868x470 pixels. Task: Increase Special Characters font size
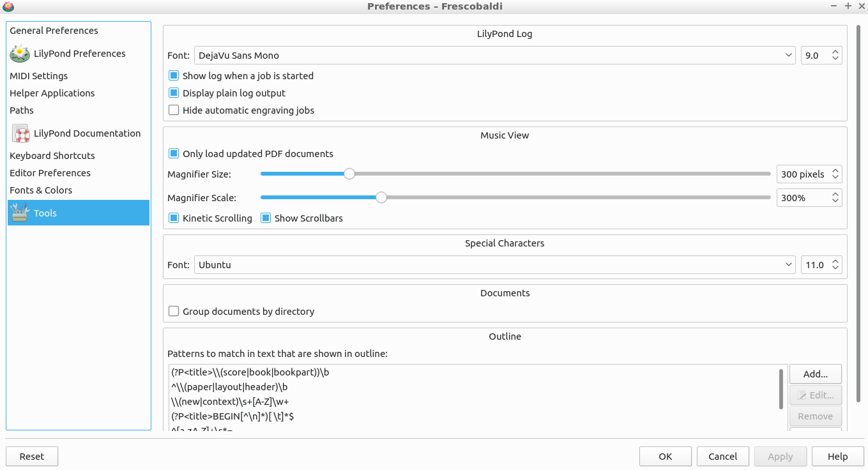[x=835, y=261]
